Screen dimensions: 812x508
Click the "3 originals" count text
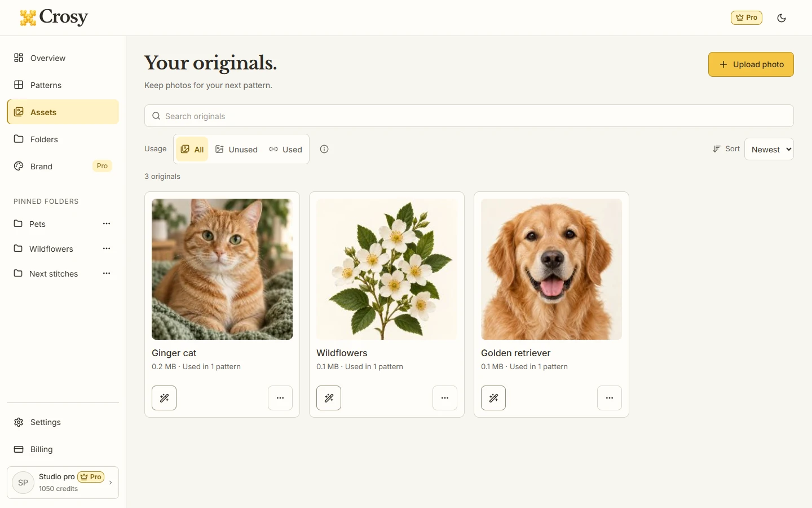[162, 176]
